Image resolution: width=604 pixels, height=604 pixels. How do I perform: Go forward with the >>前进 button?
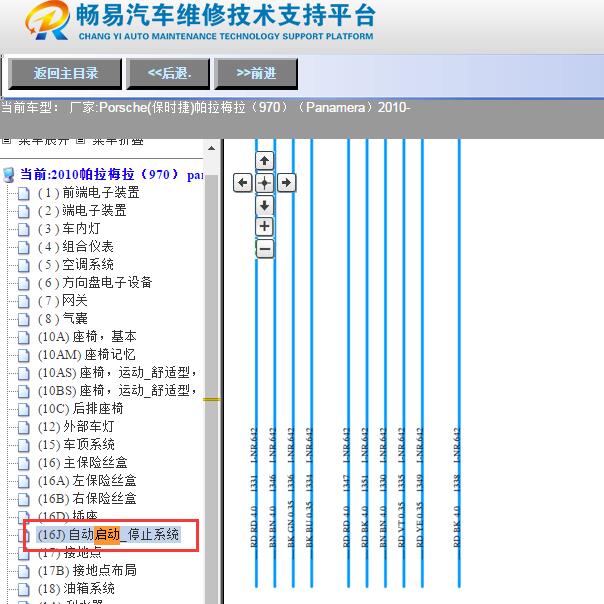pos(256,74)
